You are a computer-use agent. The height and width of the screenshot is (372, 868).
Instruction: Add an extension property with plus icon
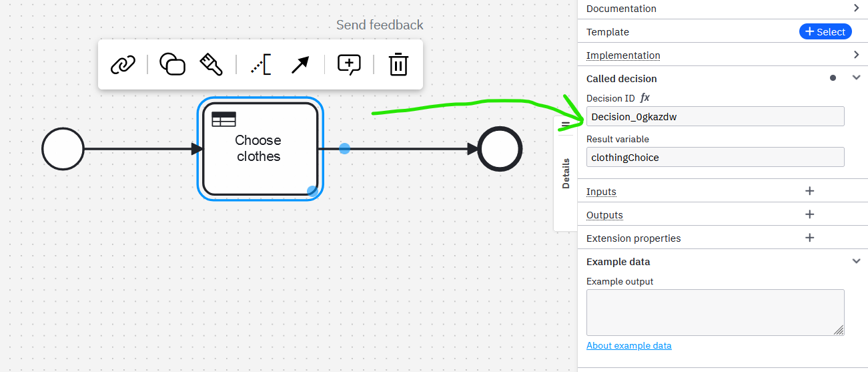[810, 238]
